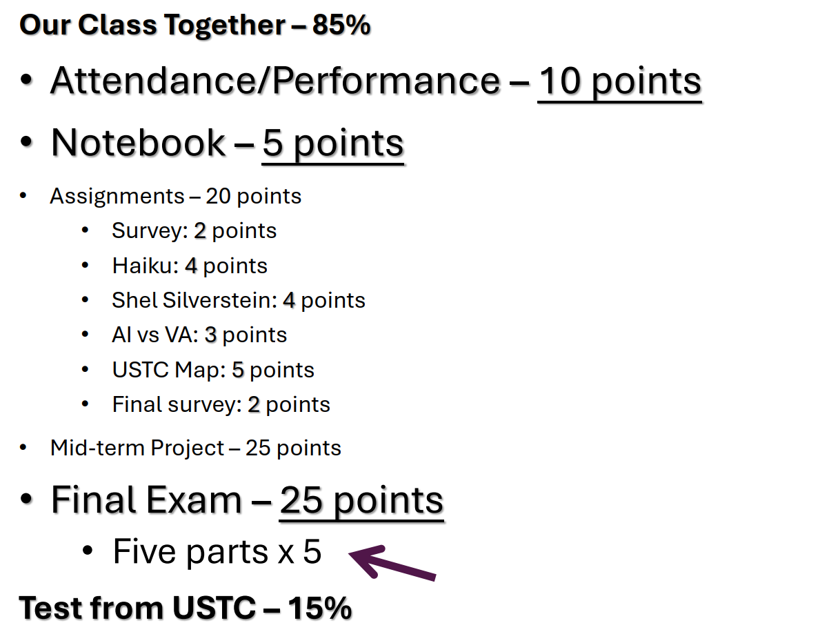Click the bullet point before Attendance/Performance
This screenshot has width=840, height=632.
[26, 80]
